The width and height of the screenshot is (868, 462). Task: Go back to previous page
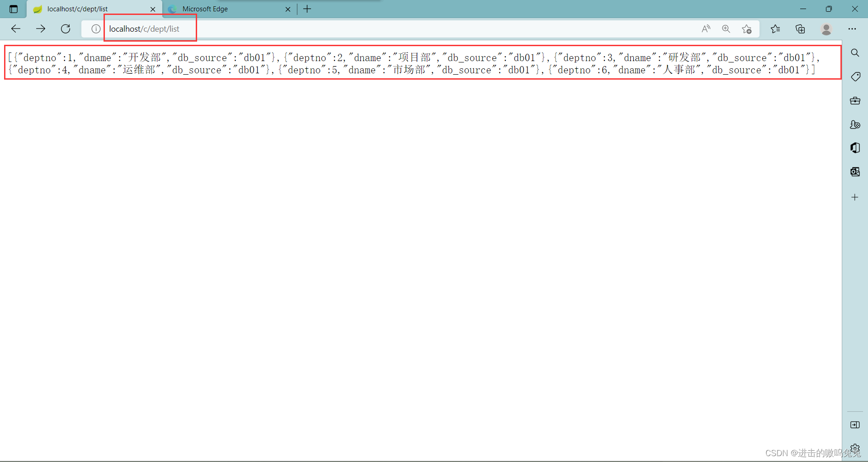(16, 29)
